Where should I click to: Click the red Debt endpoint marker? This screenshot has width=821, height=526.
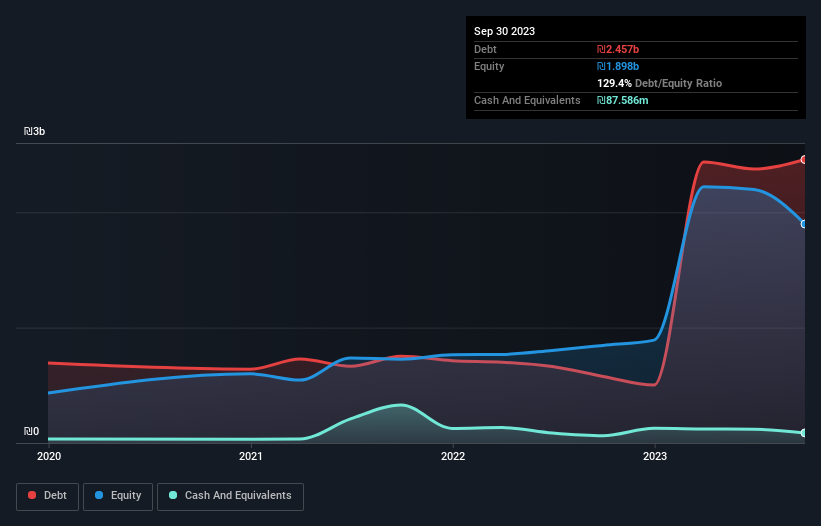pyautogui.click(x=804, y=160)
